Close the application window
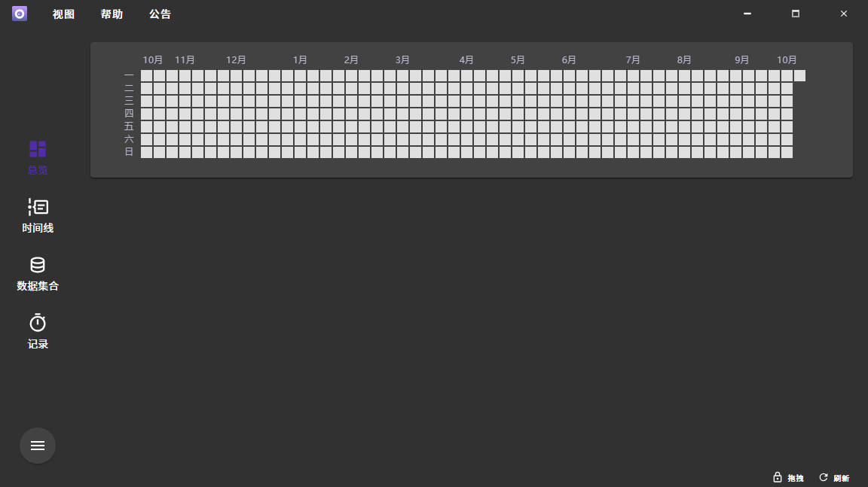This screenshot has height=487, width=868. (844, 14)
